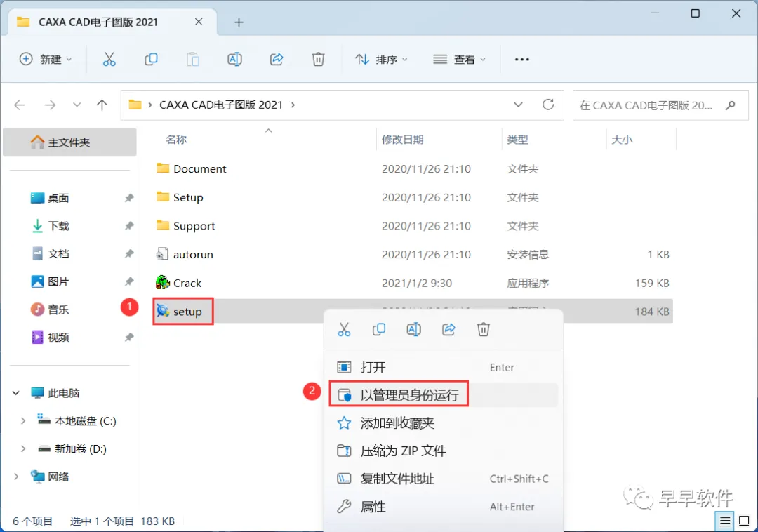758x532 pixels.
Task: Open 下载 in the sidebar
Action: click(x=58, y=226)
